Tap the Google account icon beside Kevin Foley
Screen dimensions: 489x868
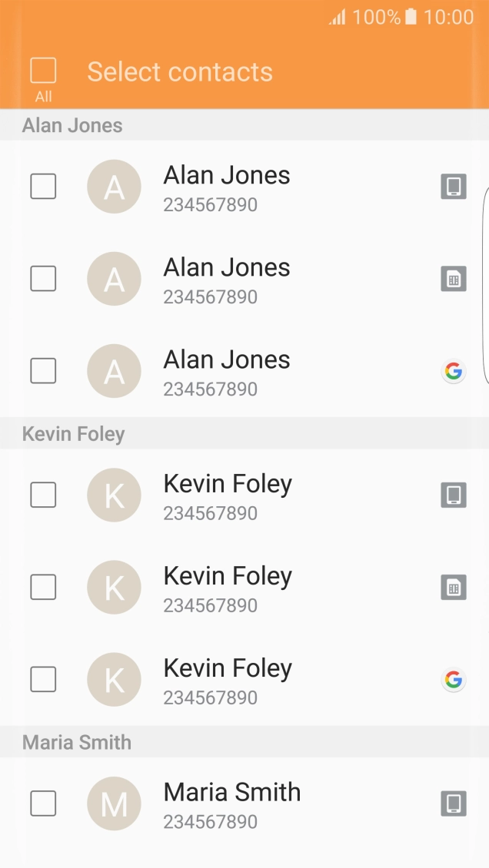pos(454,680)
